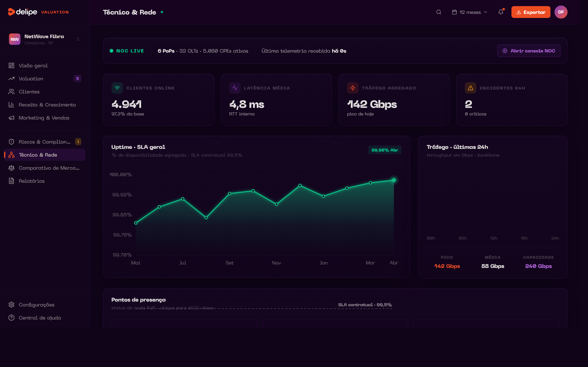
Task: Click the Incidentes 24h warning icon
Action: click(x=470, y=88)
